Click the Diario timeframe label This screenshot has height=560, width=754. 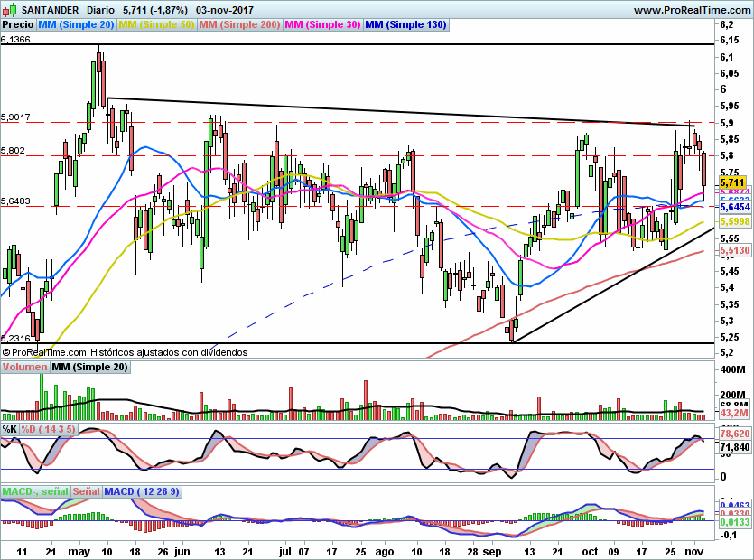tap(100, 10)
